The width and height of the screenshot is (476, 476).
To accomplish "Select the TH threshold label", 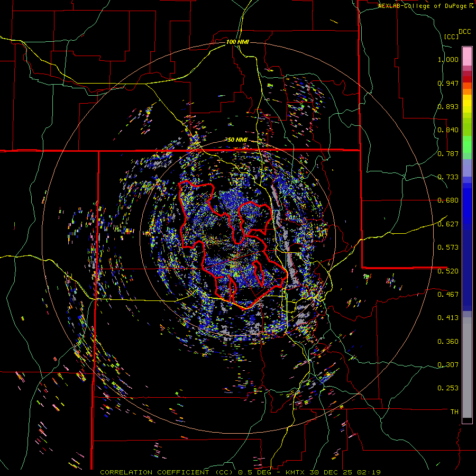I will pos(454,411).
